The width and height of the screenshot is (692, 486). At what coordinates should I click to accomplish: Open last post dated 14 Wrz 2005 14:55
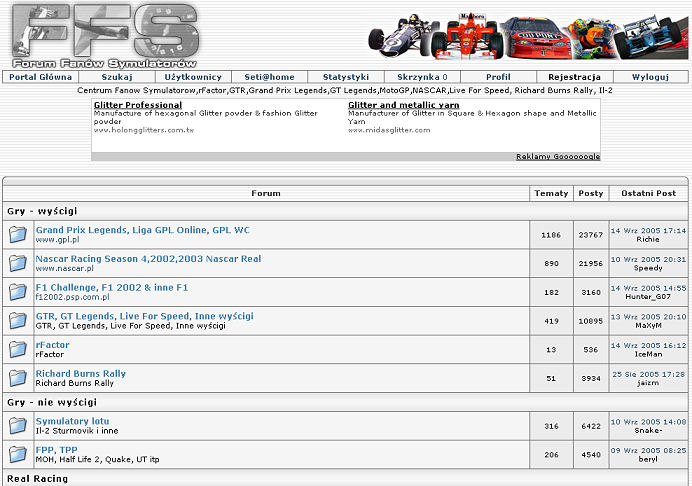[x=648, y=288]
